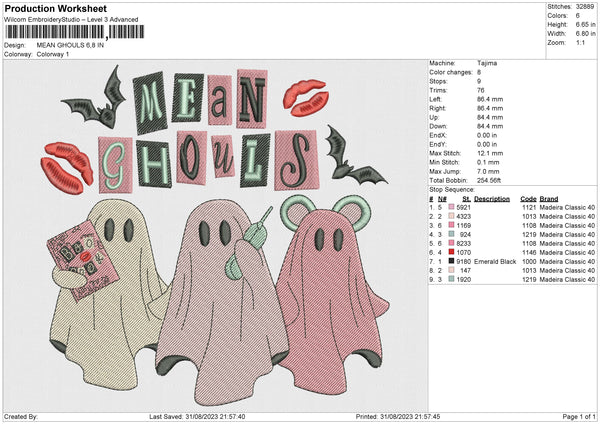Click the Colors value 6
The width and height of the screenshot is (600, 424).
click(x=577, y=16)
